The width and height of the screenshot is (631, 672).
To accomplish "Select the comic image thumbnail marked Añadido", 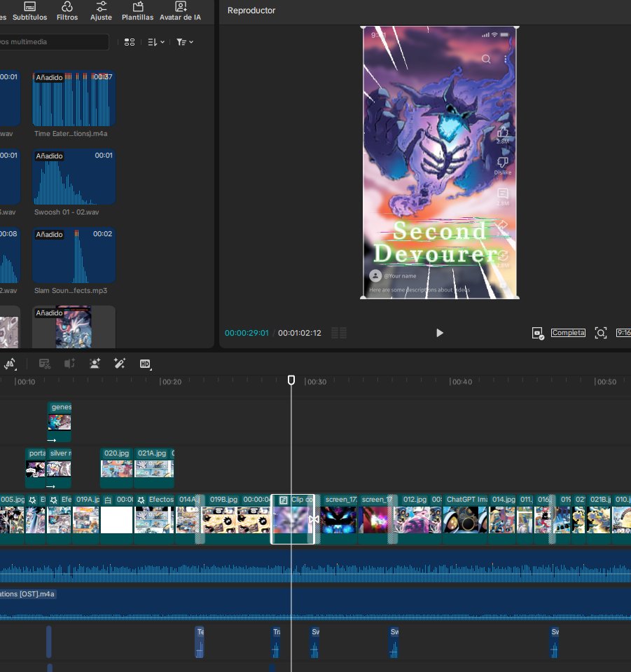I will tap(74, 327).
